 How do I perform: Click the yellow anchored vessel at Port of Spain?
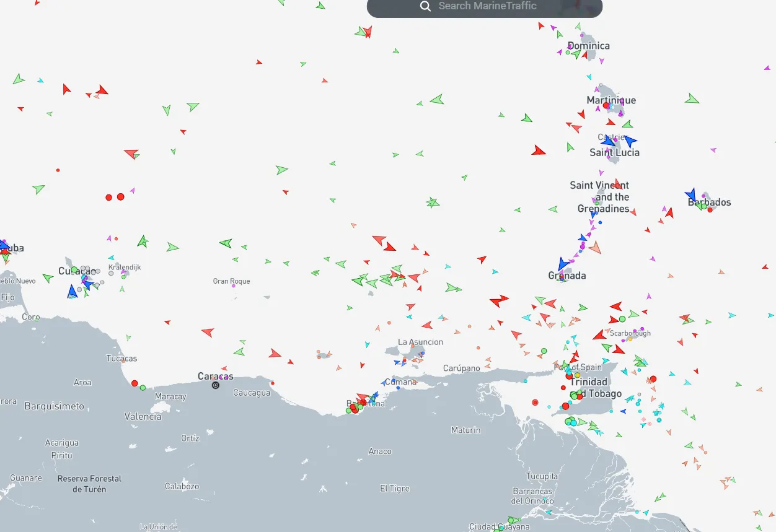577,375
